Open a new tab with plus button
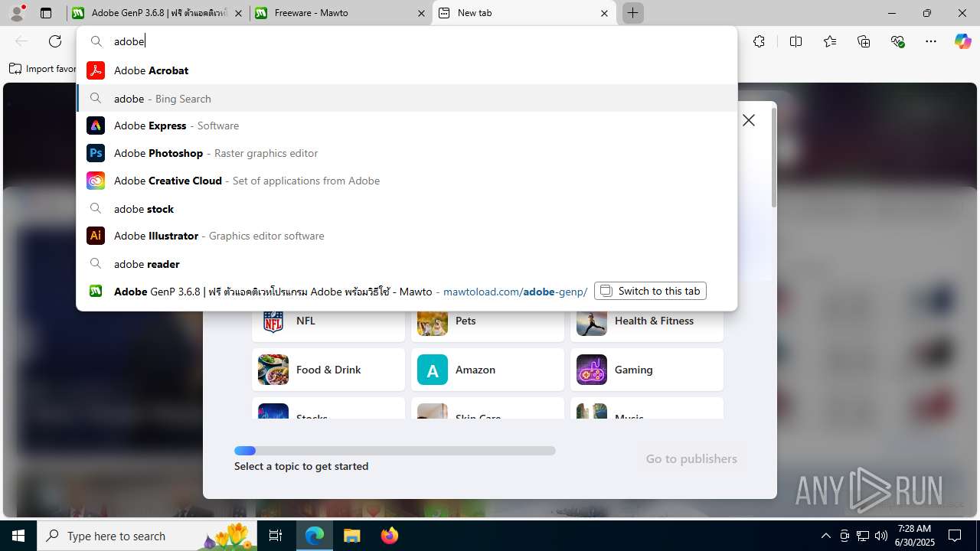980x551 pixels. coord(633,13)
